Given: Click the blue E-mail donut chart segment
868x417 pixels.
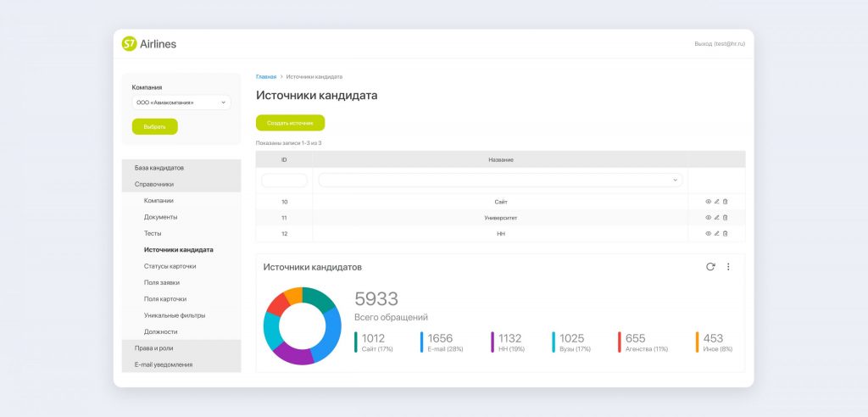Looking at the screenshot, I should point(330,331).
